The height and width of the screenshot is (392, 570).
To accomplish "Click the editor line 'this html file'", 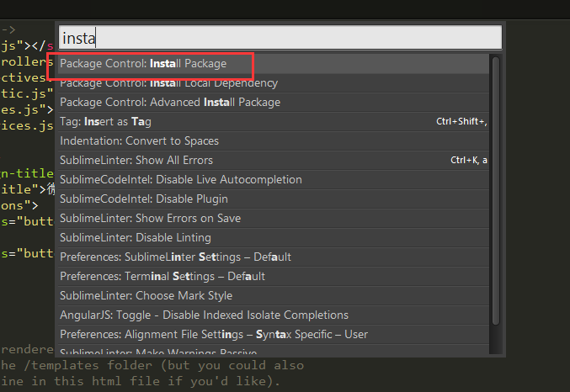I will (140, 381).
